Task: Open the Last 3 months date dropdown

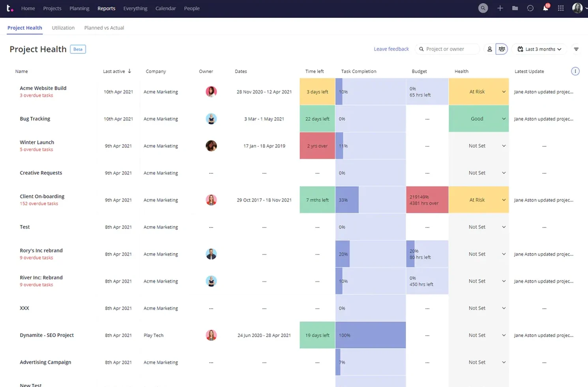Action: pos(539,49)
